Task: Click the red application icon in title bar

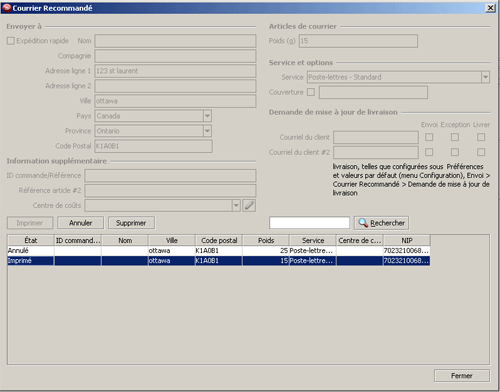Action: click(x=6, y=8)
